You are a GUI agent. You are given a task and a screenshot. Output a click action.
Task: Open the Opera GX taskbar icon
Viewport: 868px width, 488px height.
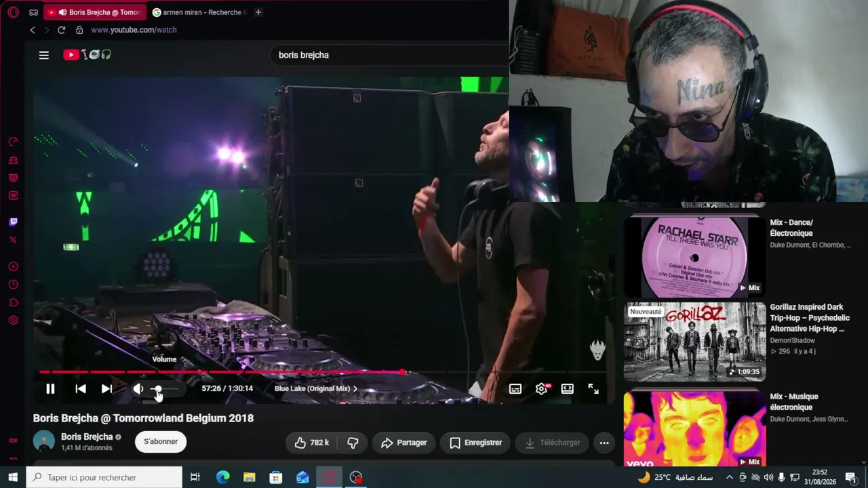click(330, 477)
